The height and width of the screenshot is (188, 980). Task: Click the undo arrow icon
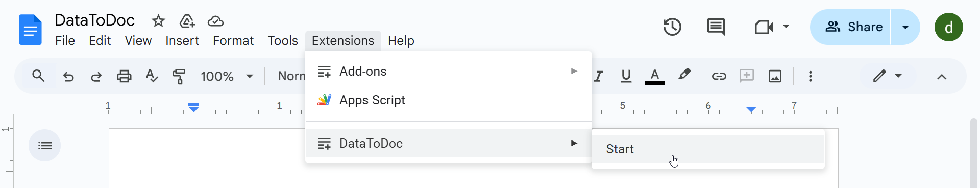coord(68,77)
